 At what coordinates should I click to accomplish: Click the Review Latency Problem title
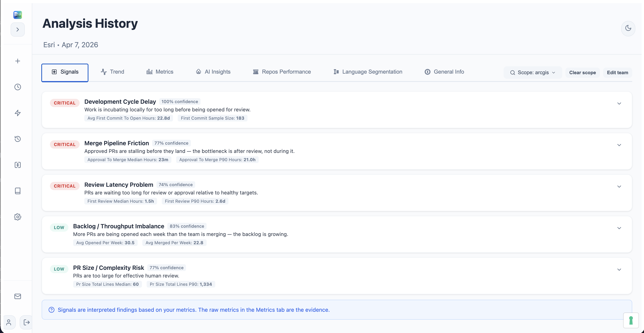(x=119, y=185)
